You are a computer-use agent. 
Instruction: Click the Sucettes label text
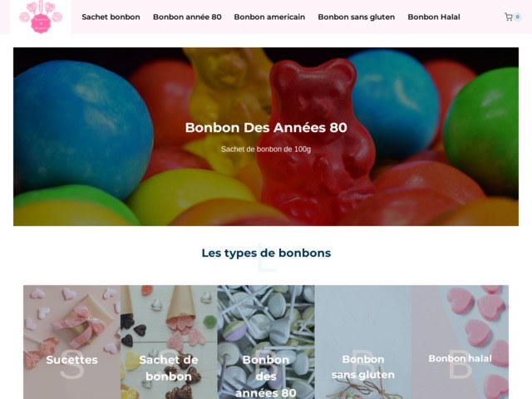click(72, 360)
